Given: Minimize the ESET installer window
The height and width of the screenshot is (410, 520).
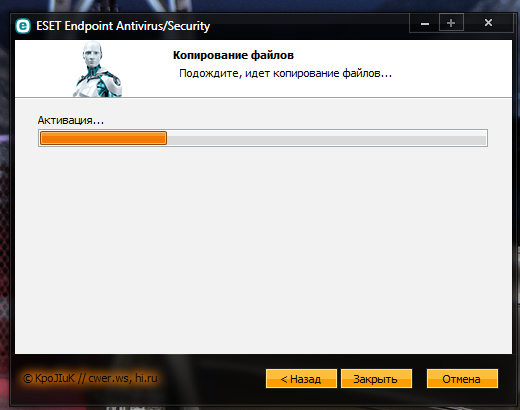Looking at the screenshot, I should point(425,23).
